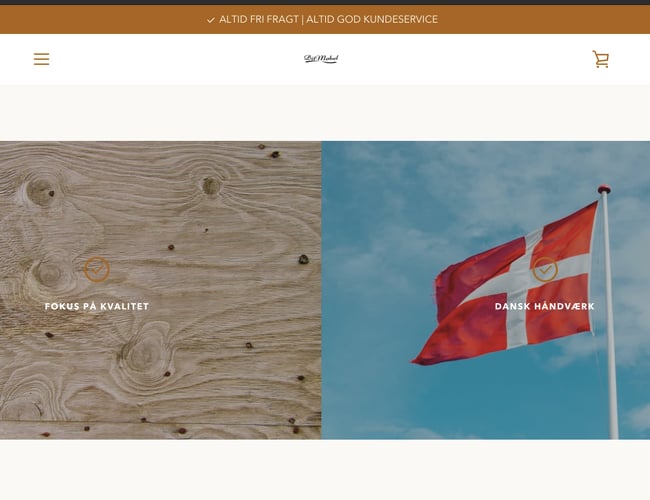Click the checkmark in the announcement bar
The width and height of the screenshot is (650, 500).
pyautogui.click(x=211, y=20)
